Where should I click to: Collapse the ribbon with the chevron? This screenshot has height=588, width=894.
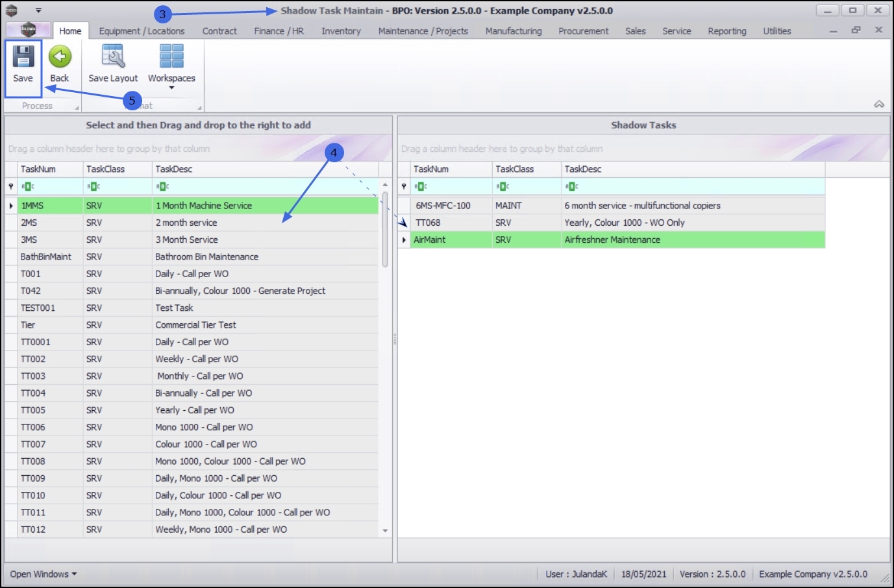pyautogui.click(x=879, y=104)
